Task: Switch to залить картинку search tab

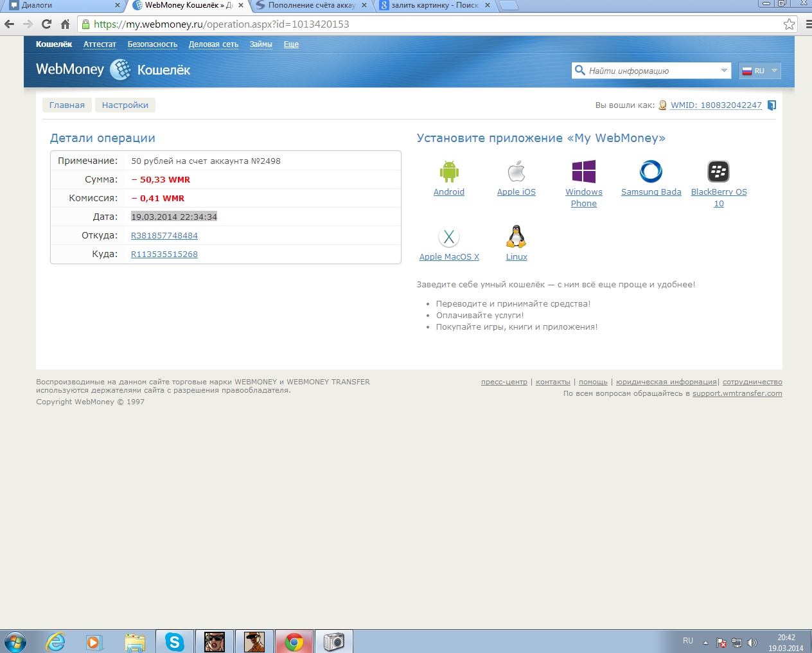Action: click(x=435, y=5)
